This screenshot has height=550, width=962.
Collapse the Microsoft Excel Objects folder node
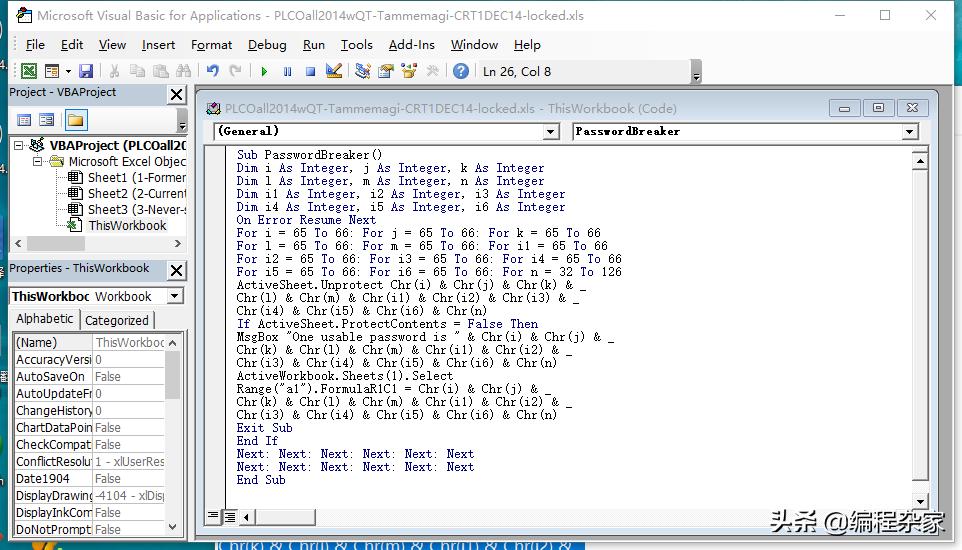click(38, 161)
